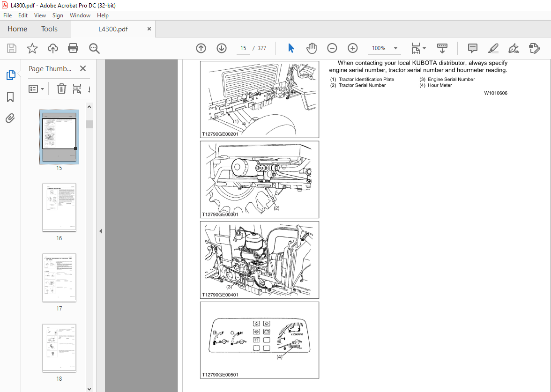This screenshot has height=392, width=551.
Task: Open thumbnails panel options menu
Action: (36, 89)
